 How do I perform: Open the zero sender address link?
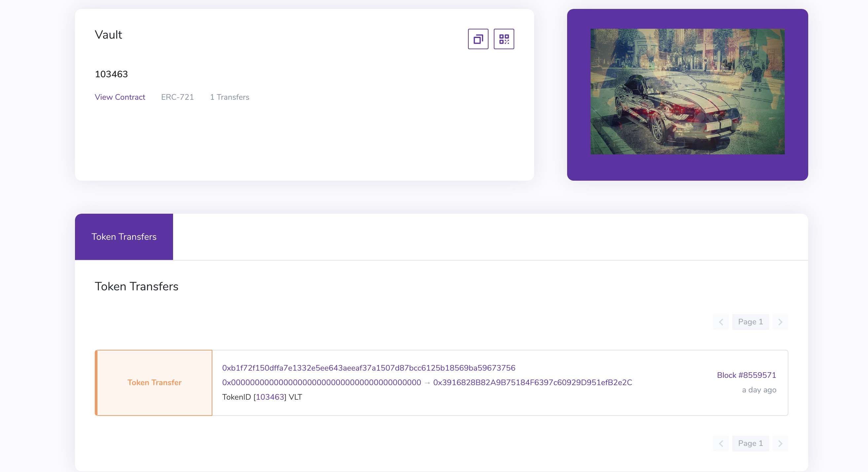[321, 382]
